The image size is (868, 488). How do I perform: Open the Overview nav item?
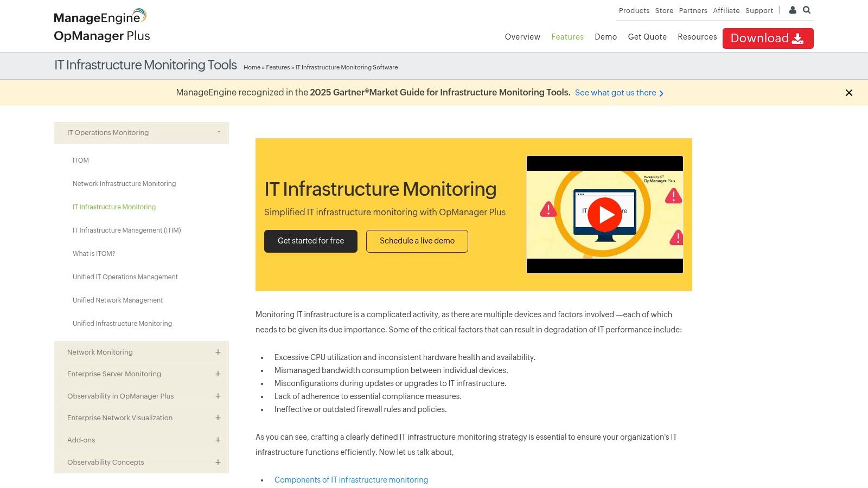click(x=522, y=37)
